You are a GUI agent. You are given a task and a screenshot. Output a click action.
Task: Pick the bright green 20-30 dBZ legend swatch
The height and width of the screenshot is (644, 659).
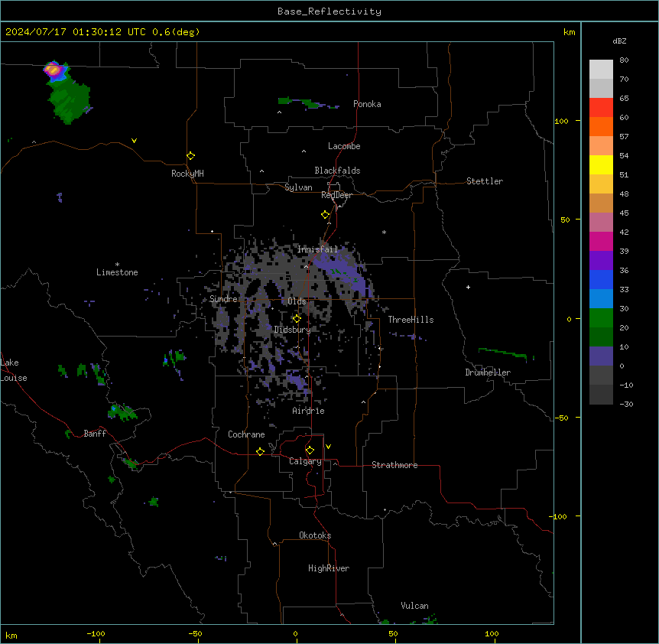pos(601,318)
